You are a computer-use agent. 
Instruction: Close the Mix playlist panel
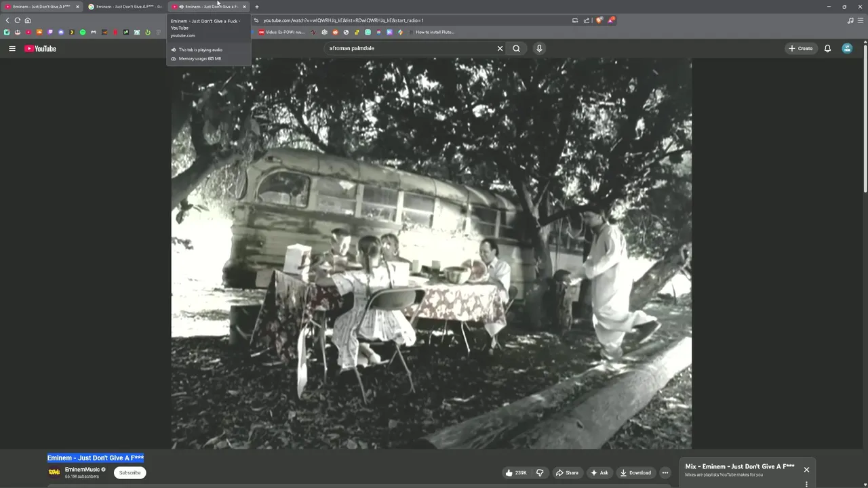(806, 469)
